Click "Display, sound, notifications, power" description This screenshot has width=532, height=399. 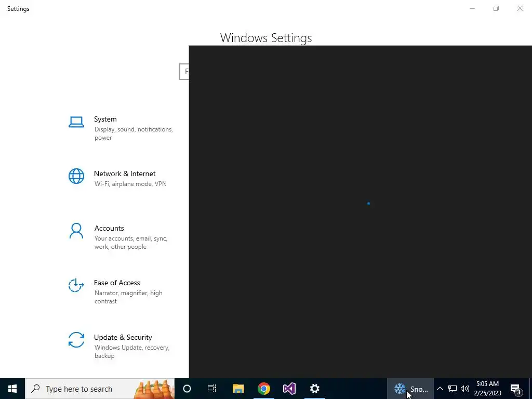pos(134,134)
